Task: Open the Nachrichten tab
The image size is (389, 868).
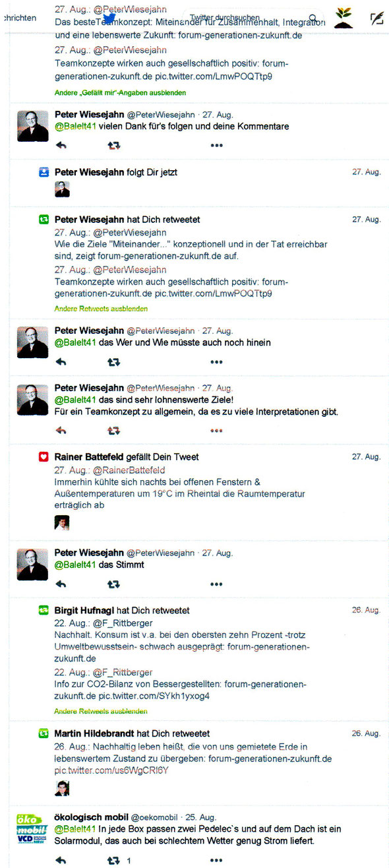Action: (19, 18)
